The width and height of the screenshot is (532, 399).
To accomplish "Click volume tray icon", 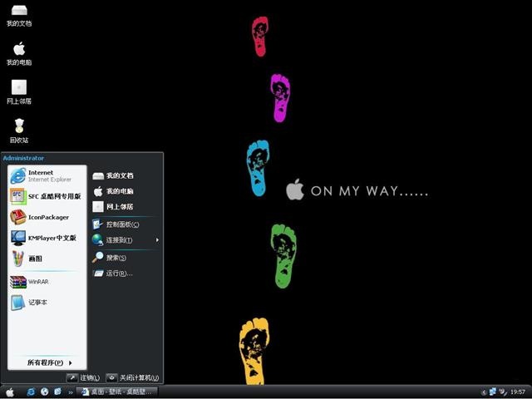I will tap(502, 392).
